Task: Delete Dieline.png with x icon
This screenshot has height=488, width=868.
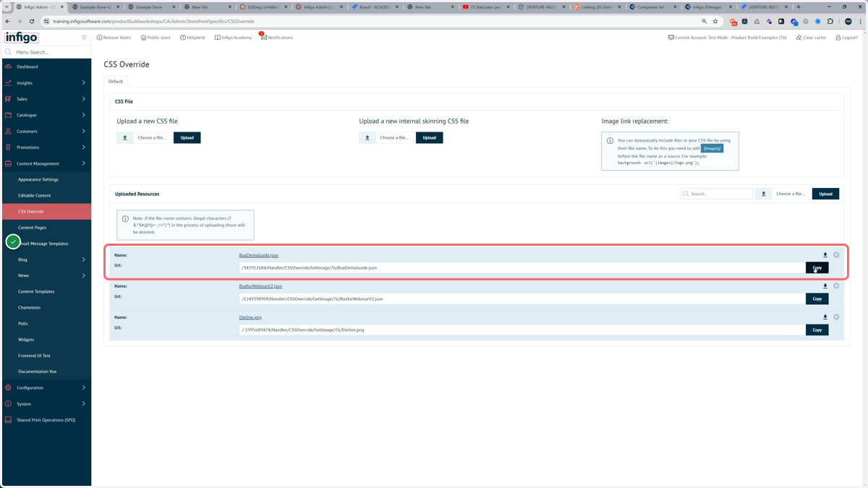Action: 836,317
